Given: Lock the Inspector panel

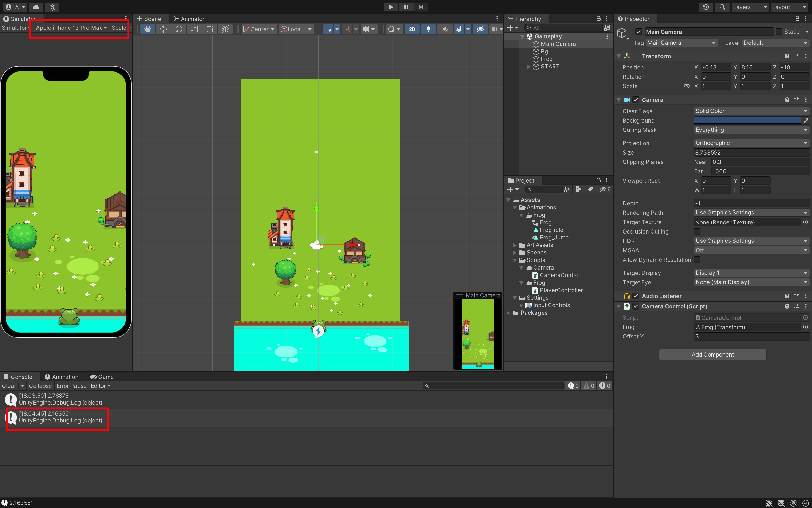Looking at the screenshot, I should (797, 19).
